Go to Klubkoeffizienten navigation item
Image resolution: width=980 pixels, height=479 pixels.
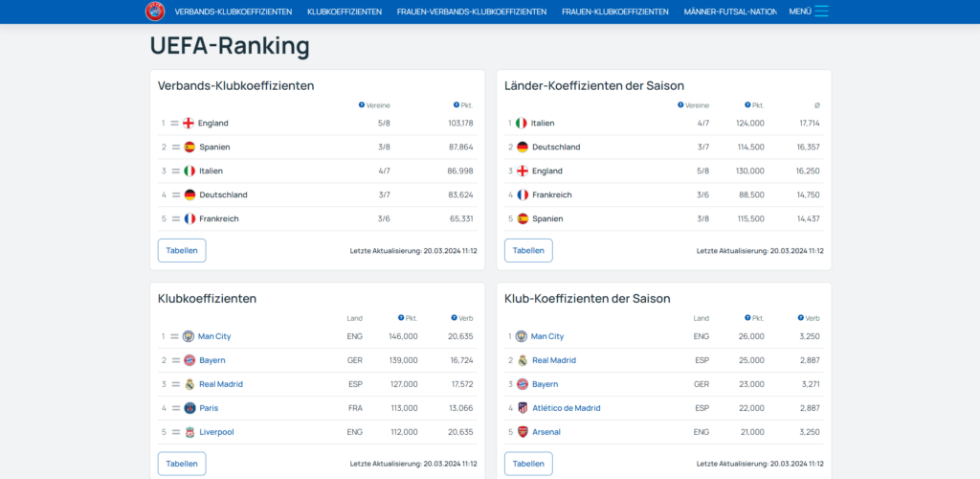345,11
